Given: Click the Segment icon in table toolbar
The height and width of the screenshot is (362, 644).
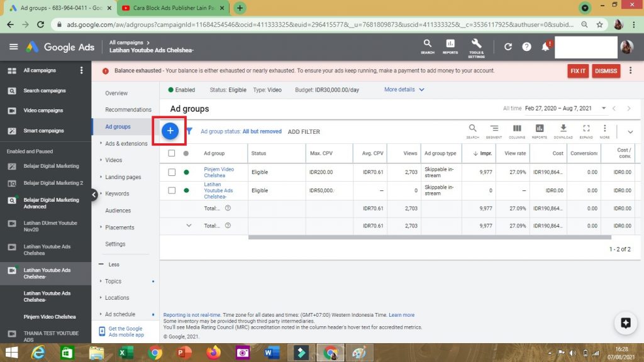Looking at the screenshot, I should [x=494, y=129].
